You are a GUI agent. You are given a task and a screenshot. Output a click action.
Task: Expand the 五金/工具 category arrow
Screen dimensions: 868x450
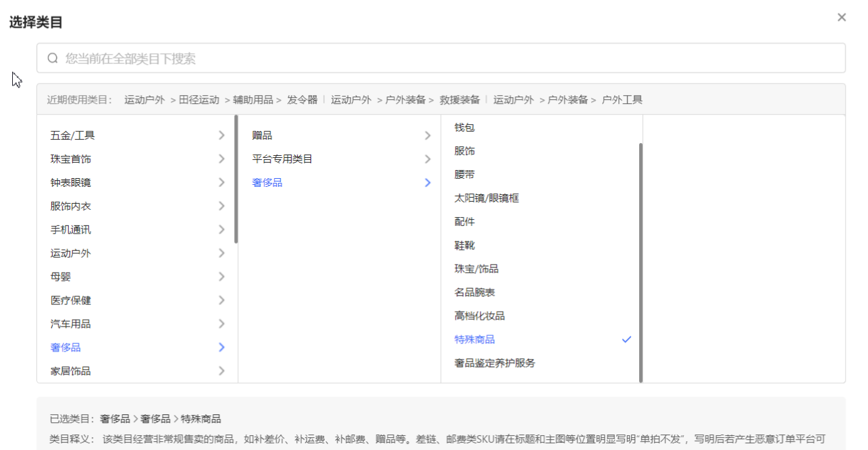(x=221, y=136)
